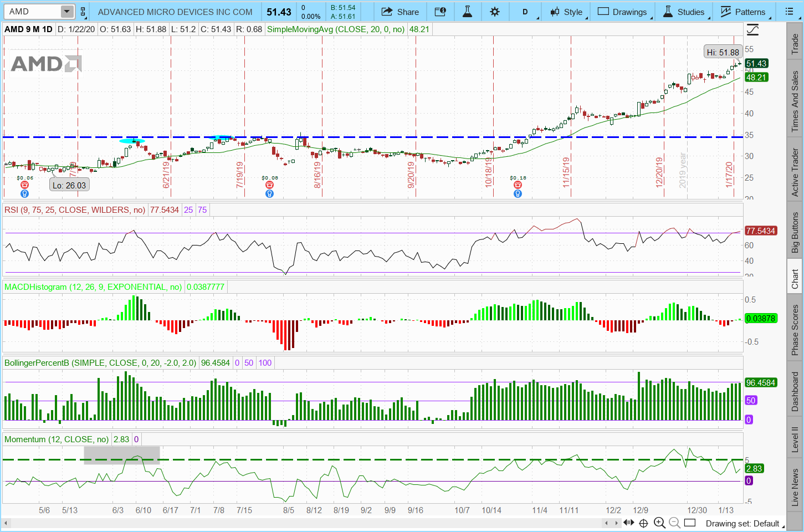Click the horizontal expand arrows icon
804x532 pixels.
point(629,523)
